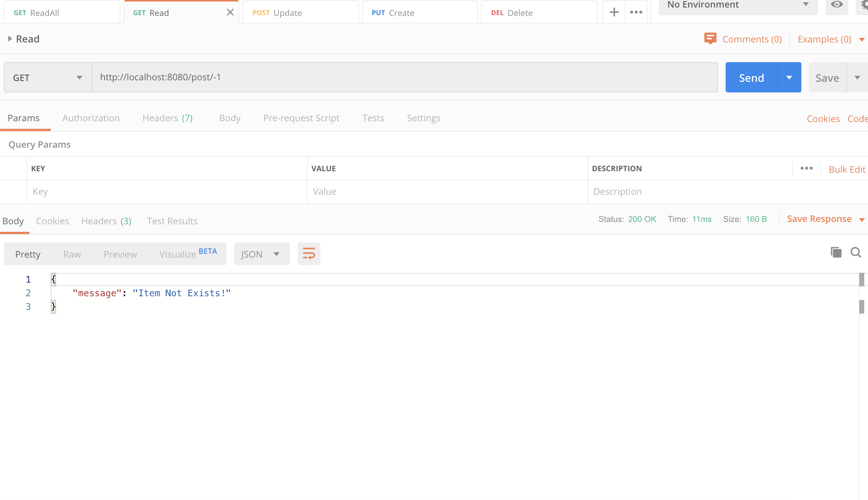Image resolution: width=868 pixels, height=500 pixels.
Task: Switch to the DEL Delete tab
Action: coord(539,12)
